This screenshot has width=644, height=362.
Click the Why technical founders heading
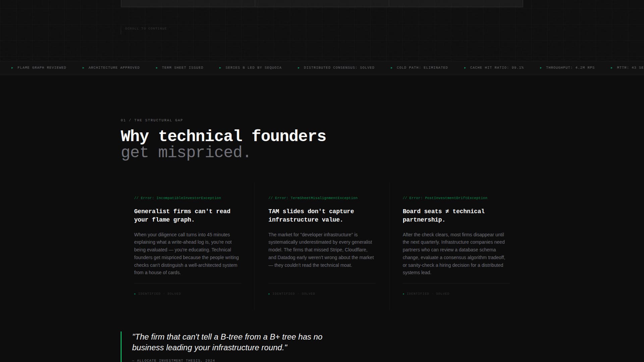click(x=223, y=136)
